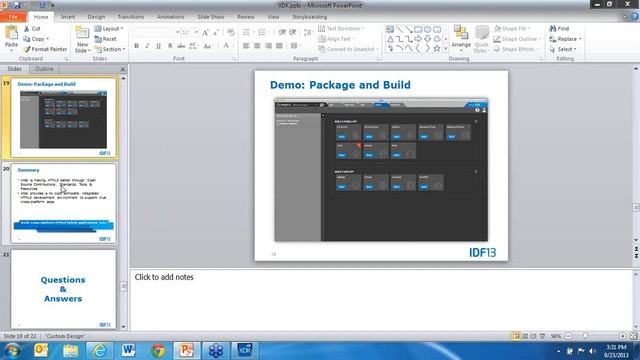The image size is (640, 360).
Task: Open the Text Direction dropdown
Action: 341,29
